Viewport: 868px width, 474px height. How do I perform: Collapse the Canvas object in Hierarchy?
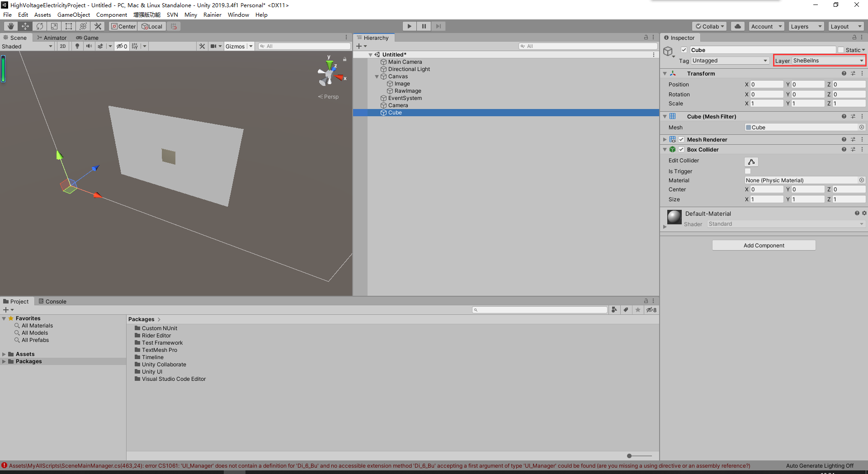click(x=377, y=76)
